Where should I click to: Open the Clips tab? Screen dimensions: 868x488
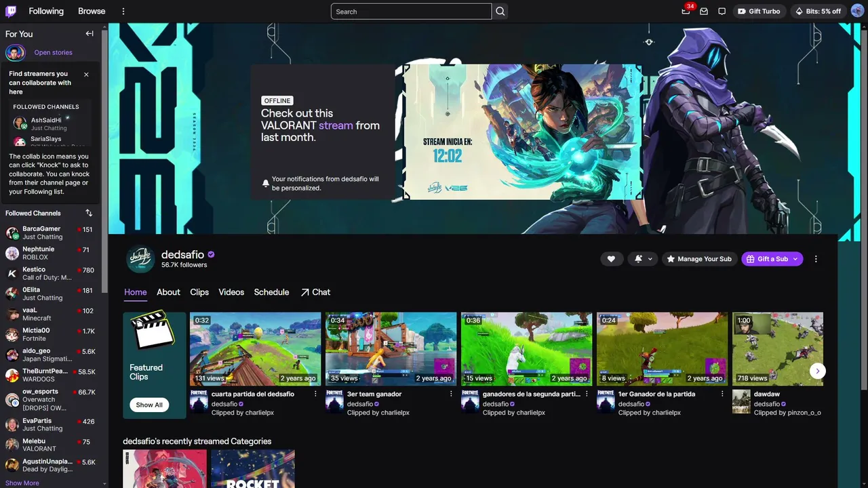tap(199, 292)
